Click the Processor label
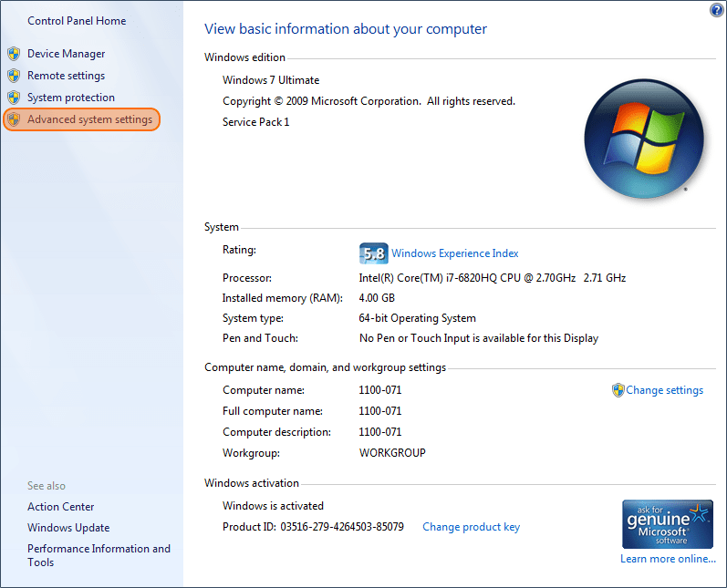Viewport: 727px width, 588px height. [x=247, y=278]
